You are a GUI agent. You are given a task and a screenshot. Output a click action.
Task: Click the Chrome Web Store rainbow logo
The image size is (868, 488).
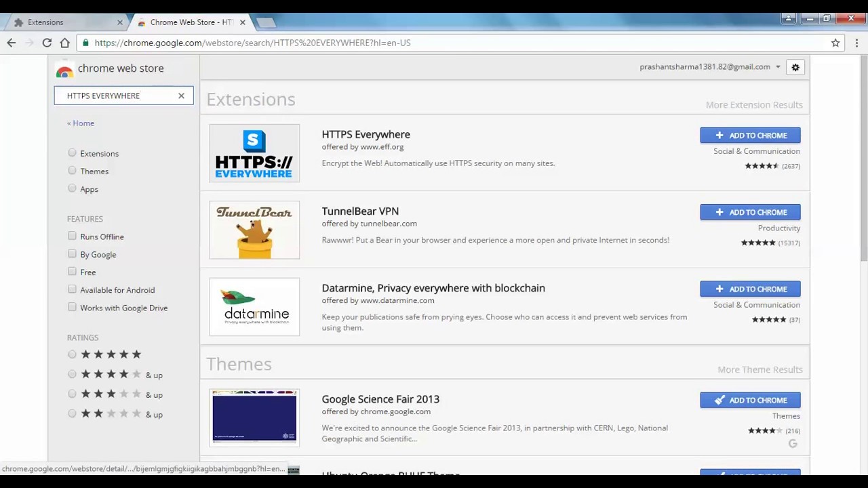[64, 69]
